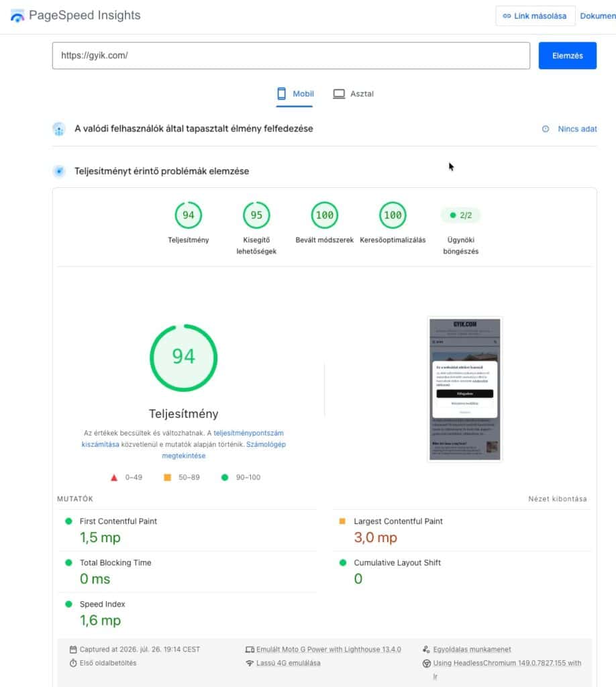Click the Largest Contentful Paint label
616x687 pixels.
point(399,521)
